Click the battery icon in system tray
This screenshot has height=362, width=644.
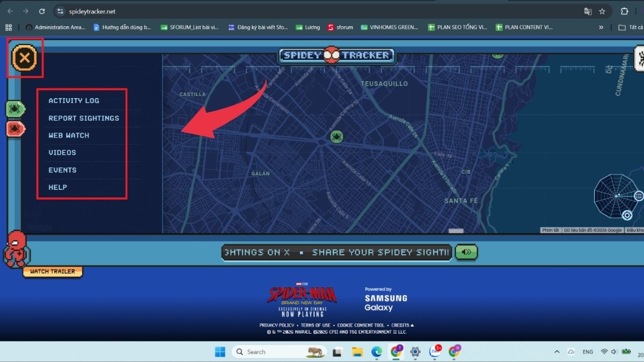[626, 352]
